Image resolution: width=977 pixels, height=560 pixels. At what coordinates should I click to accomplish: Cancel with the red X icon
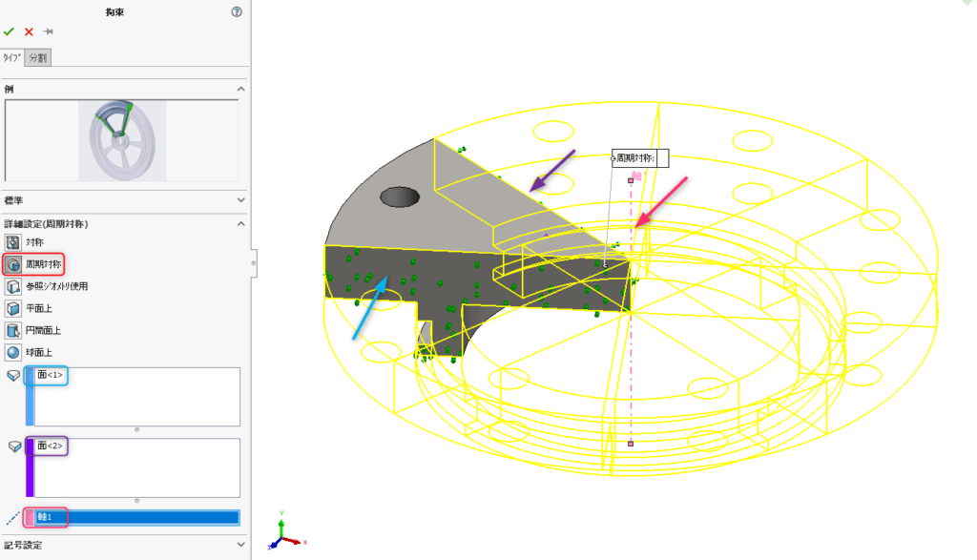(x=29, y=31)
